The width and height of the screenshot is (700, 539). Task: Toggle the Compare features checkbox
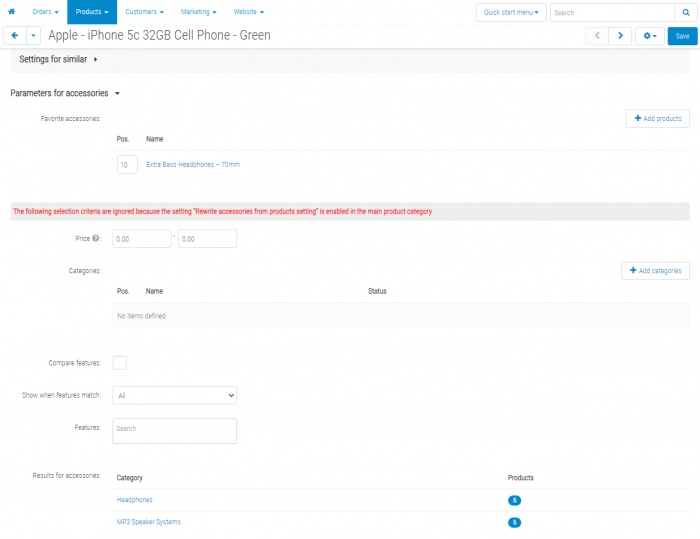pyautogui.click(x=120, y=363)
